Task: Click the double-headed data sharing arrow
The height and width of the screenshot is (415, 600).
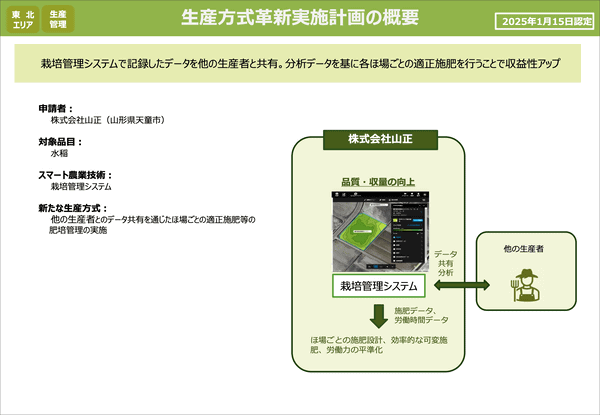Action: click(452, 287)
